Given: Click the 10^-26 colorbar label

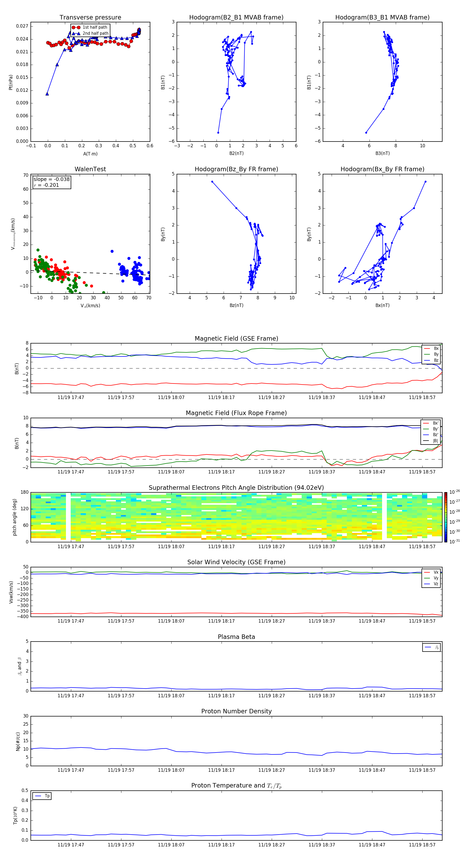Looking at the screenshot, I should click(x=455, y=492).
